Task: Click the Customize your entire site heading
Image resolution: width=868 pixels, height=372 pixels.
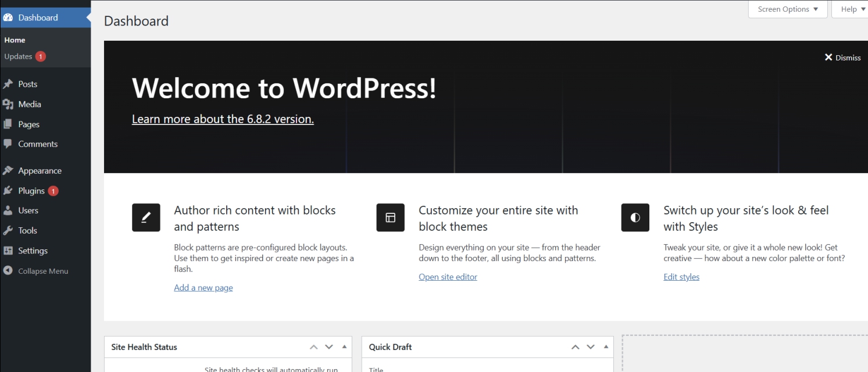Action: coord(498,219)
